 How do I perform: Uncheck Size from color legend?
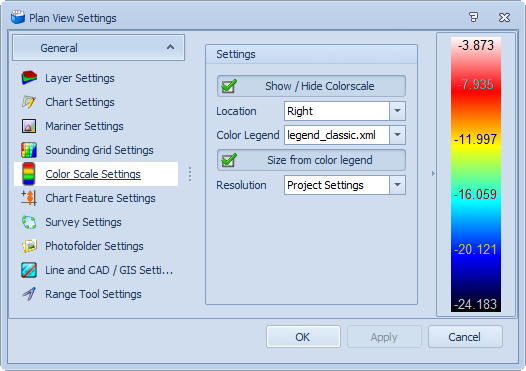pos(229,160)
